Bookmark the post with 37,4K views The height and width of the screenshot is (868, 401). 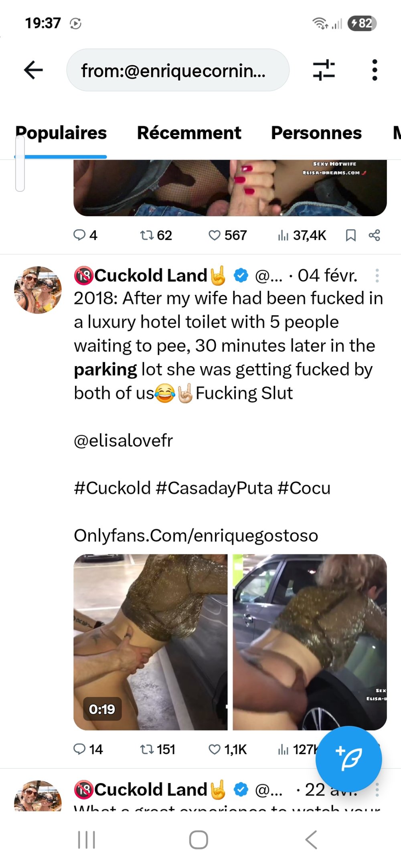click(x=350, y=235)
